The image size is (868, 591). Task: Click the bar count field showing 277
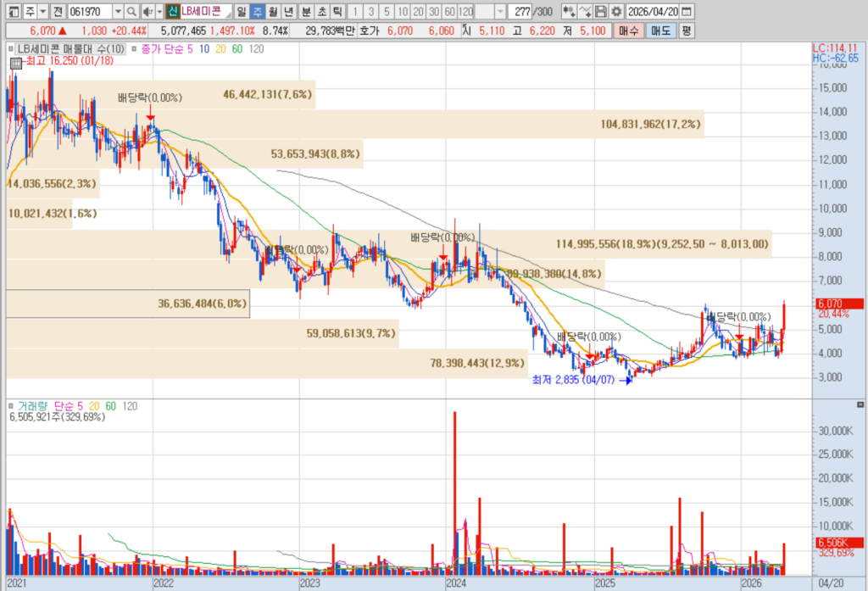pyautogui.click(x=520, y=11)
